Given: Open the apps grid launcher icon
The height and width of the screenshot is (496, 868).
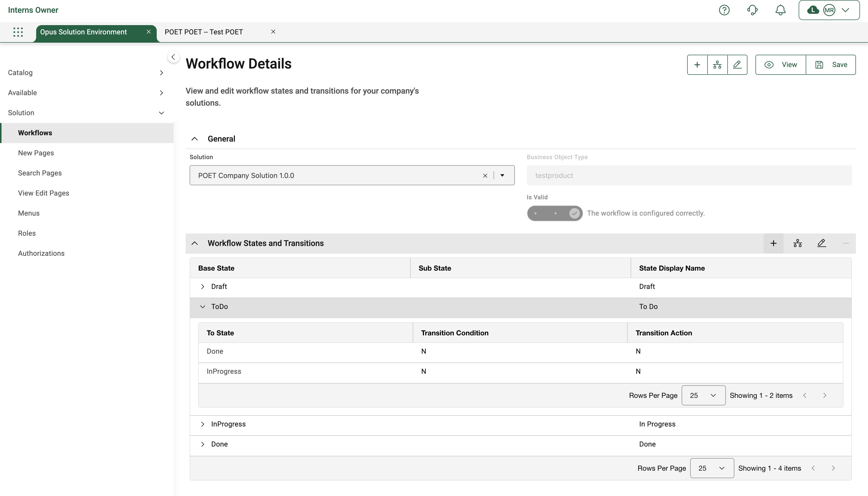Looking at the screenshot, I should (x=18, y=32).
